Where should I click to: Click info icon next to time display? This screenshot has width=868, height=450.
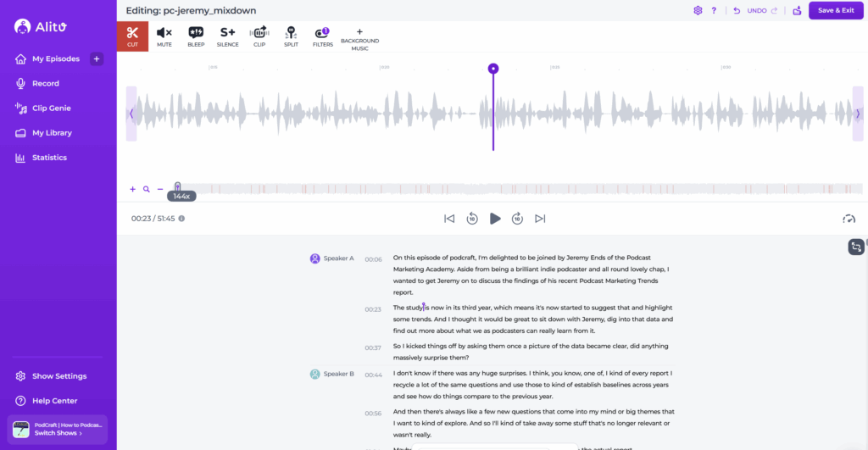181,219
